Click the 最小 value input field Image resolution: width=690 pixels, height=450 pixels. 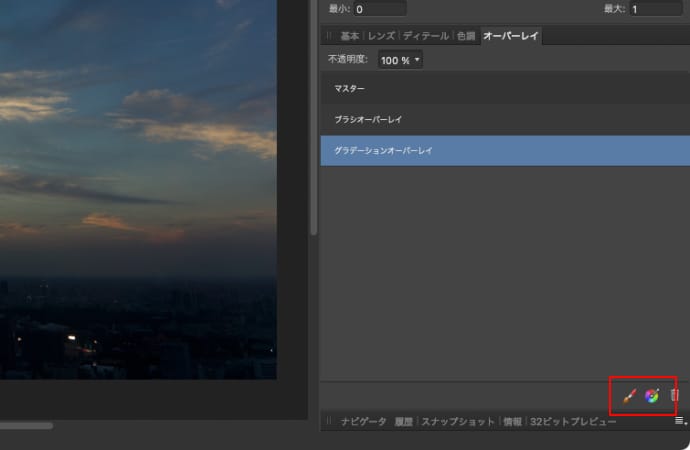(x=378, y=9)
